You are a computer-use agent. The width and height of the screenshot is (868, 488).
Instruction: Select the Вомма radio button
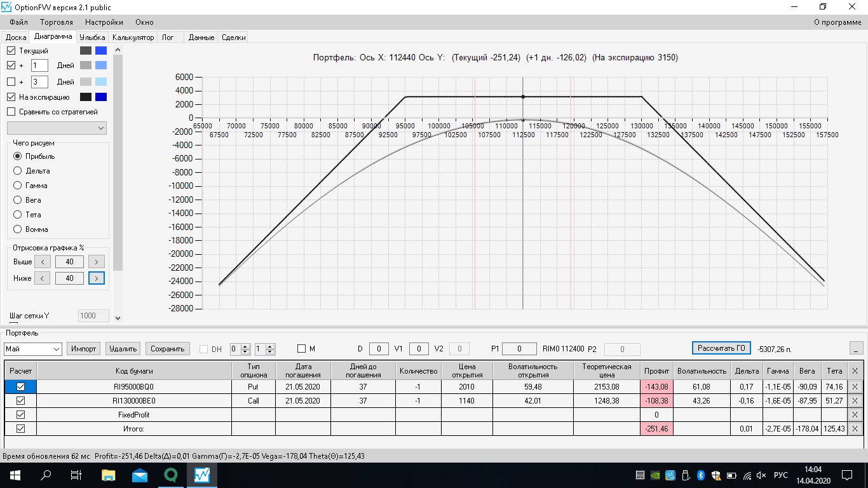tap(18, 229)
